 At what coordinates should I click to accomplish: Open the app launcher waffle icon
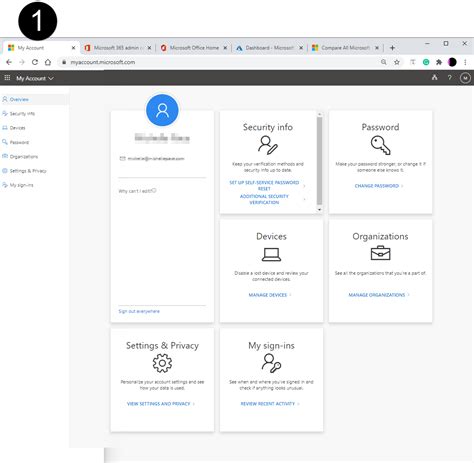coord(7,78)
